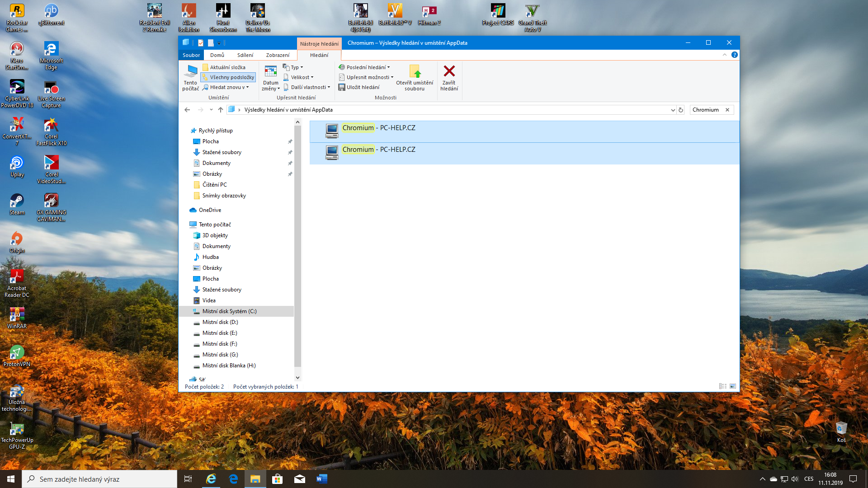Click Uložit hledání save icon

point(342,87)
